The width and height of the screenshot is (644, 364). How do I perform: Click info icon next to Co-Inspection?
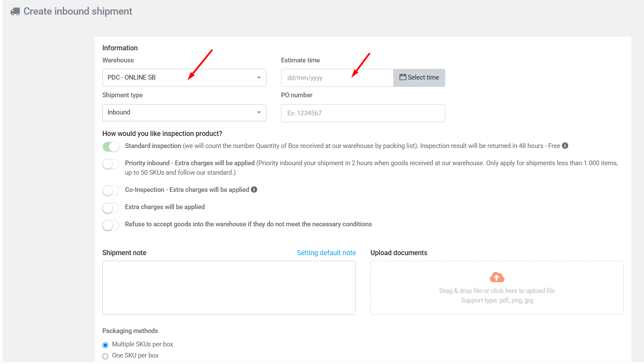254,190
